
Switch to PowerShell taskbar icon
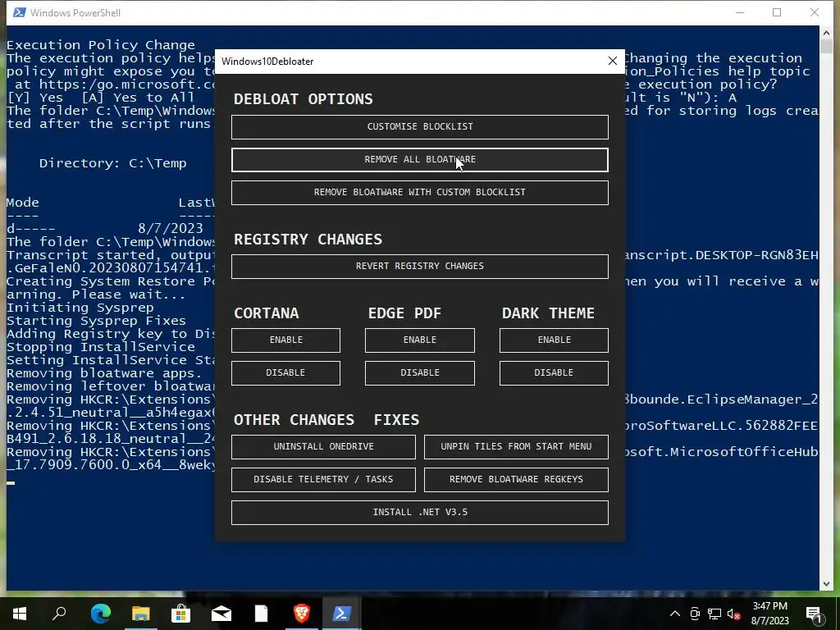pyautogui.click(x=342, y=614)
